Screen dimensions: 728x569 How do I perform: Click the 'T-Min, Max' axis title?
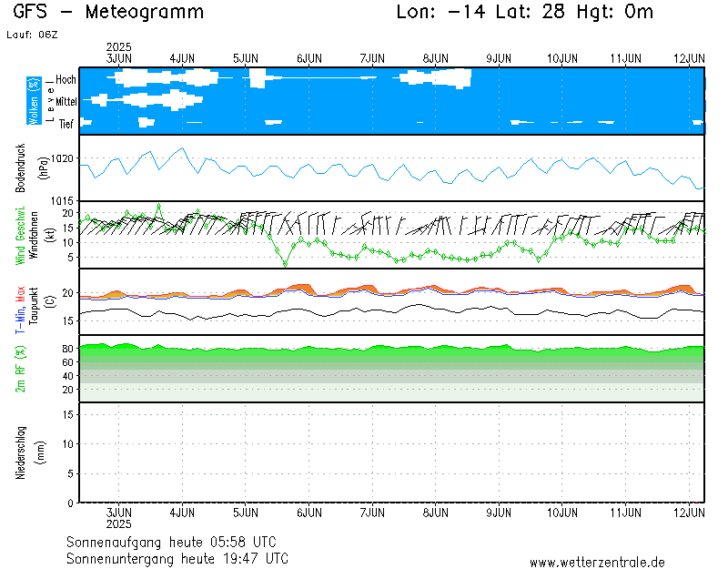20,310
